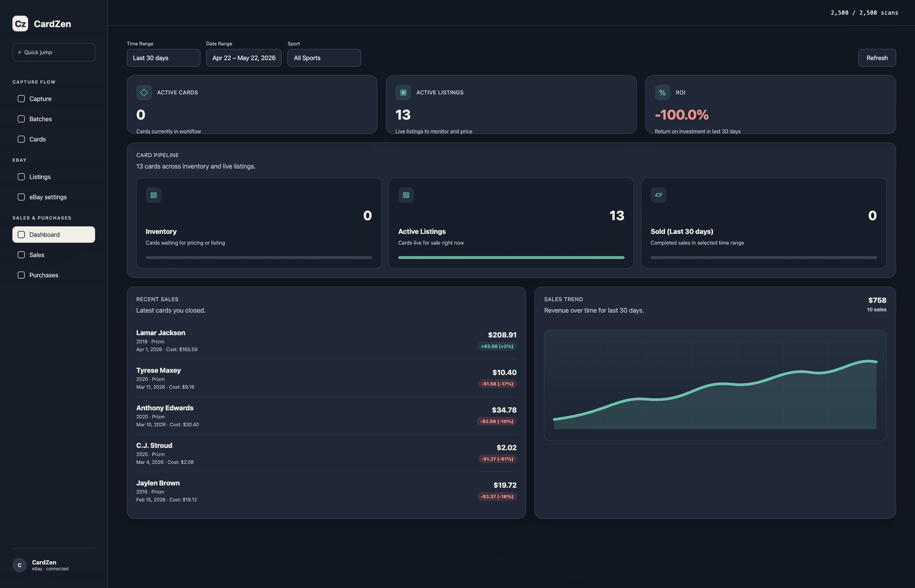
Task: Click the ROI stat card
Action: (x=770, y=105)
